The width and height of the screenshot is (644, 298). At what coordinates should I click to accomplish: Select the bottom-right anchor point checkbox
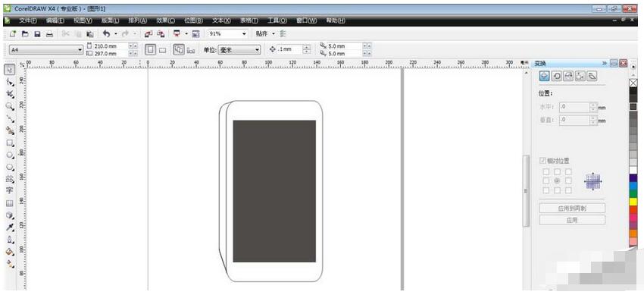pyautogui.click(x=568, y=190)
